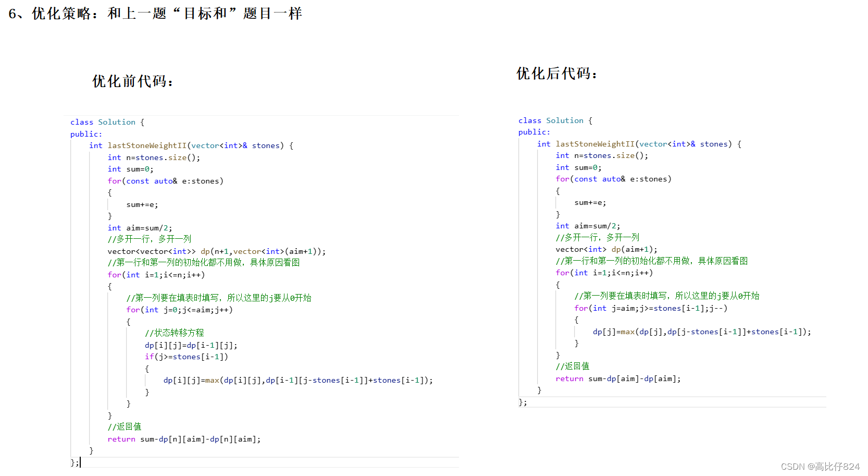Click 'for(int j=0;j<=aim;j++)' line
Viewport: 868px width, 476px height.
tap(180, 310)
